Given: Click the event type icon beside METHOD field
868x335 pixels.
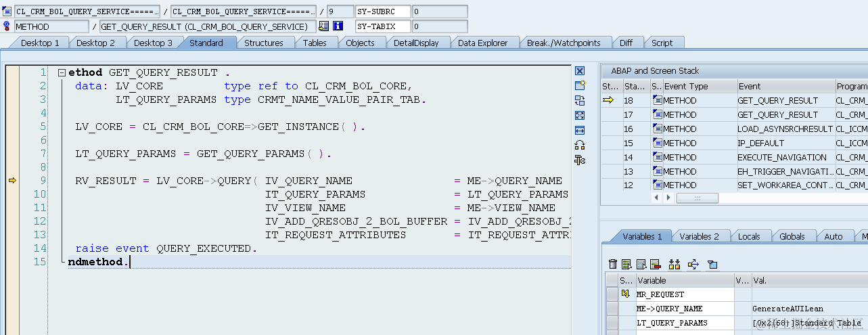Looking at the screenshot, I should tap(7, 26).
